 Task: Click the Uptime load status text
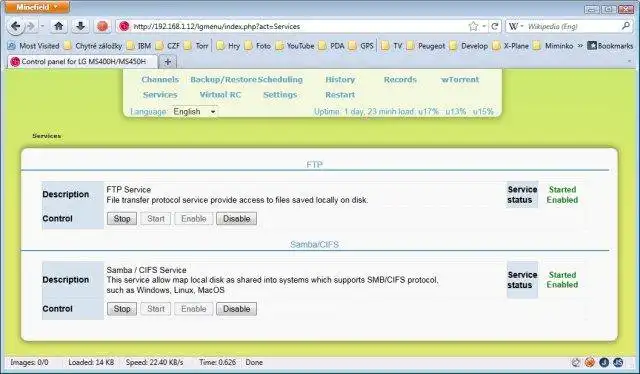(x=404, y=111)
